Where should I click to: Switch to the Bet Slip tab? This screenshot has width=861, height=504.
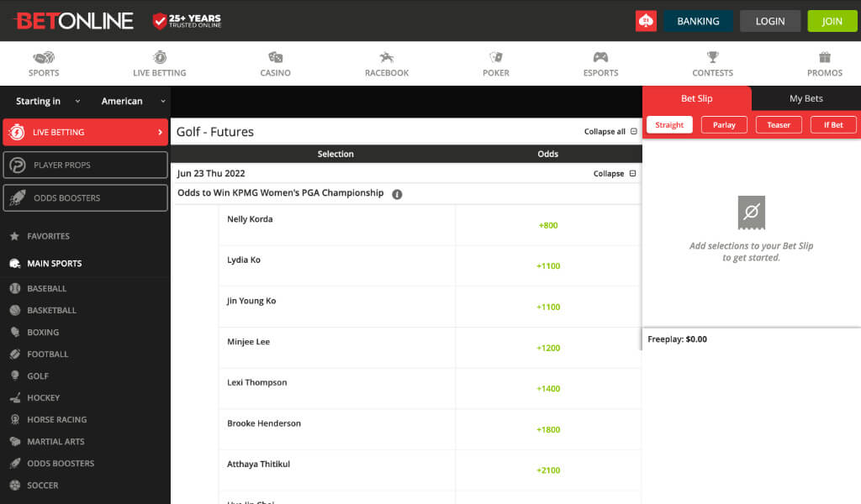[696, 99]
